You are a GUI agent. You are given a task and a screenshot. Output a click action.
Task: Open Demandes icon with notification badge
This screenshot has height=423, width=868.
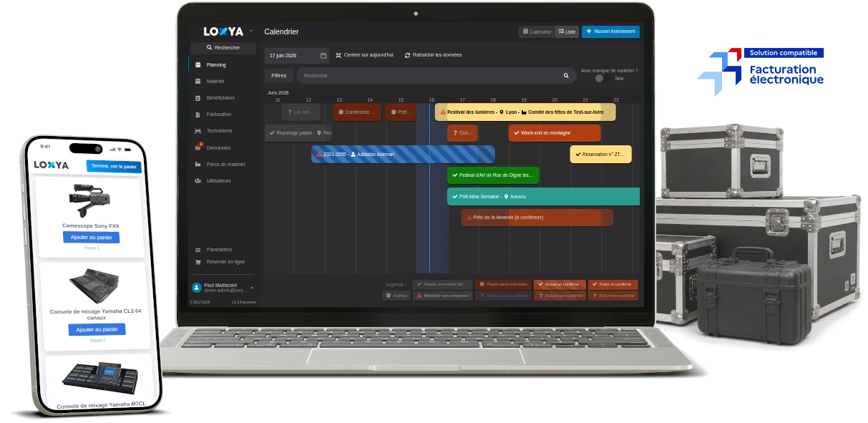(198, 147)
